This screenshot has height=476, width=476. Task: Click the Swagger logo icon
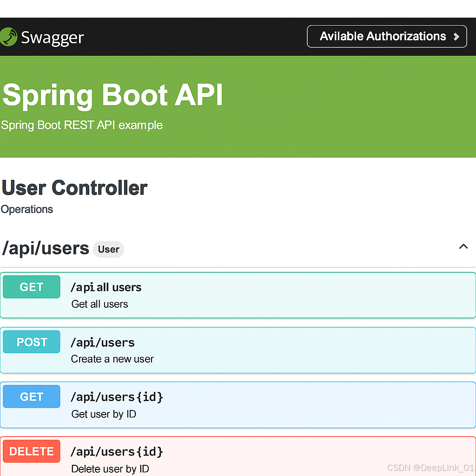pyautogui.click(x=8, y=37)
